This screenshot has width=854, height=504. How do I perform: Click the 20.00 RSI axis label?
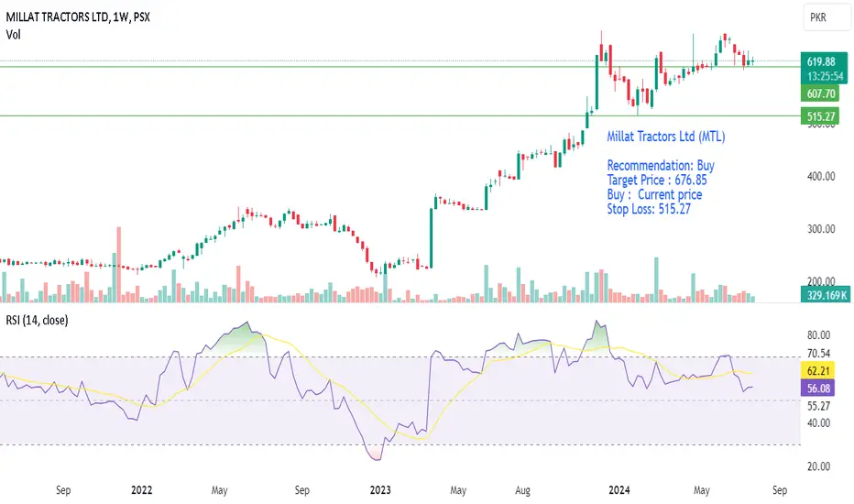click(818, 466)
